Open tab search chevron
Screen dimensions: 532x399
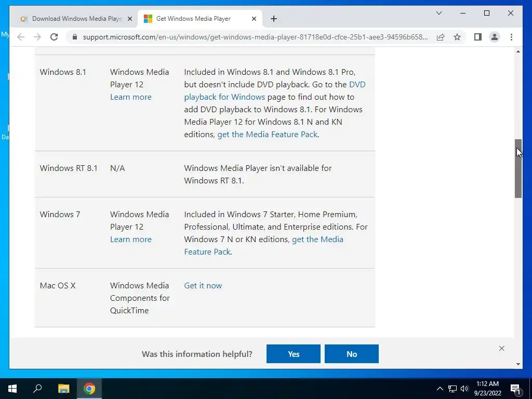tap(438, 13)
